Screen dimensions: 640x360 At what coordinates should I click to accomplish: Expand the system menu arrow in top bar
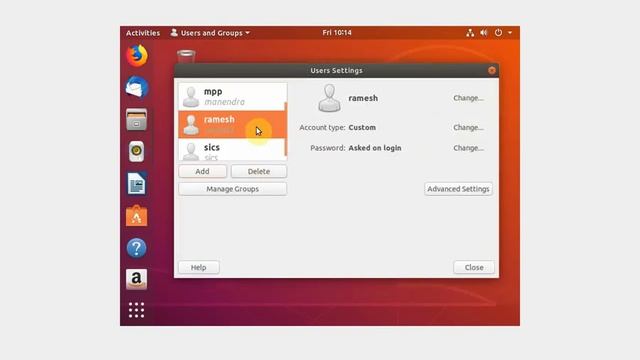(x=510, y=33)
